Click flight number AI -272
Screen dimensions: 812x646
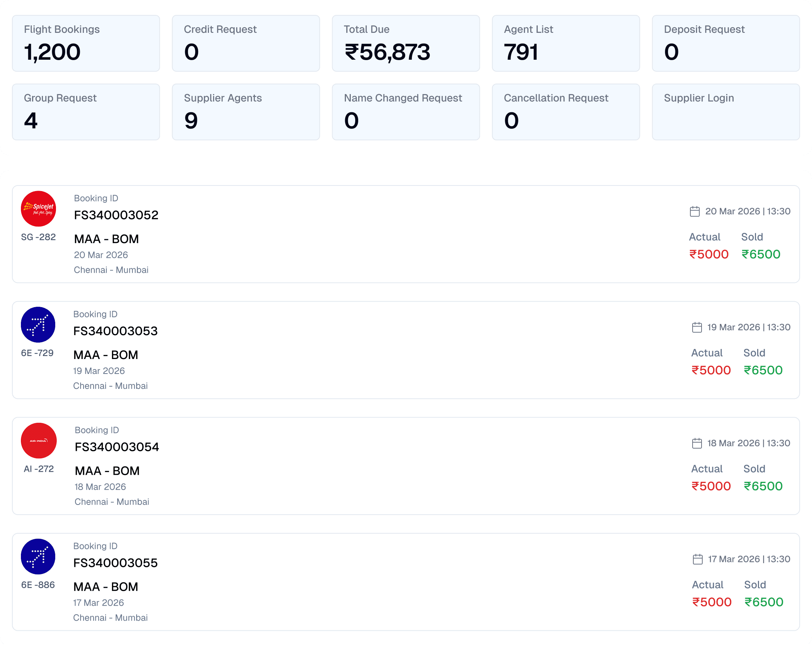(39, 469)
